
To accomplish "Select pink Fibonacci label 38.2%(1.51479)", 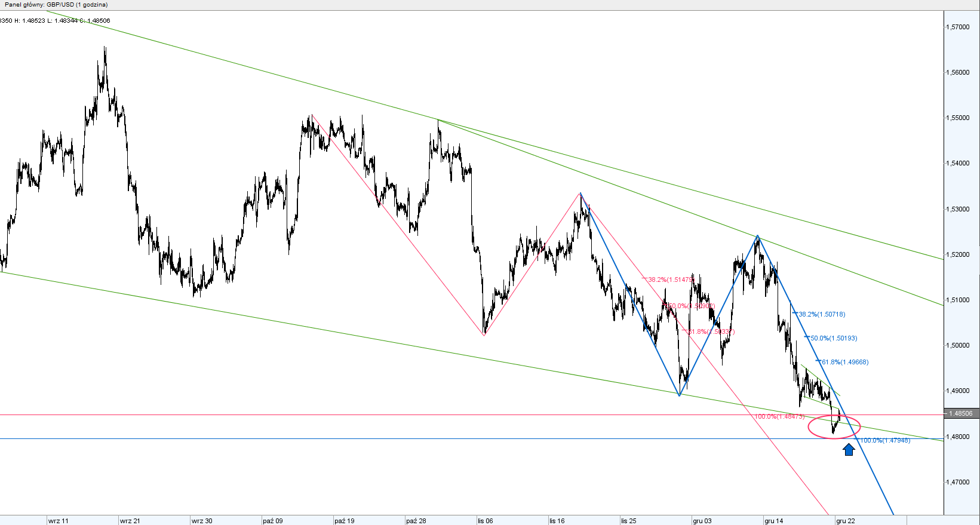I will point(671,280).
